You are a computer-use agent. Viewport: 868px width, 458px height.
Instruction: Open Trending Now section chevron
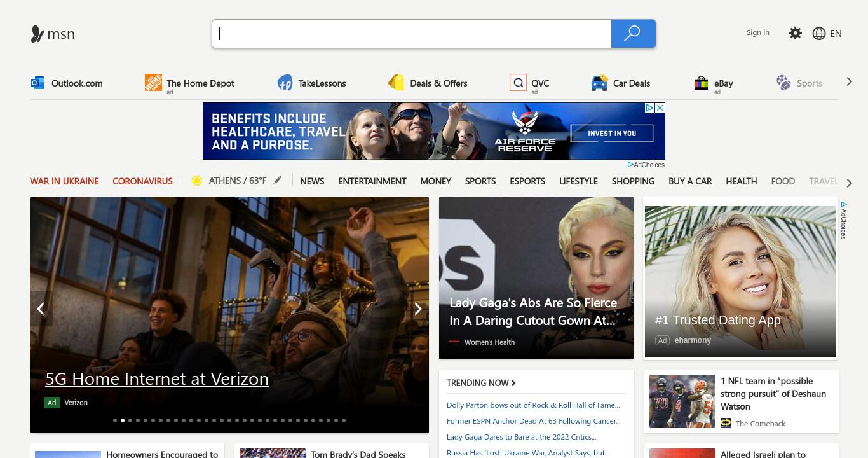(x=513, y=383)
